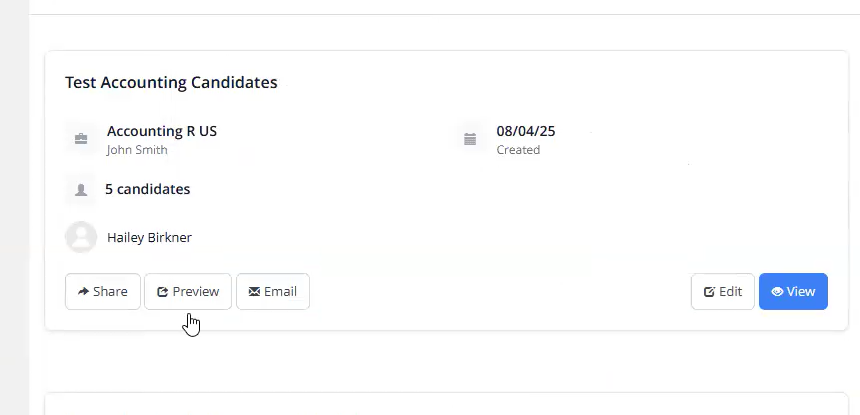The width and height of the screenshot is (860, 415).
Task: Click the 08/04/25 created date
Action: coord(525,131)
